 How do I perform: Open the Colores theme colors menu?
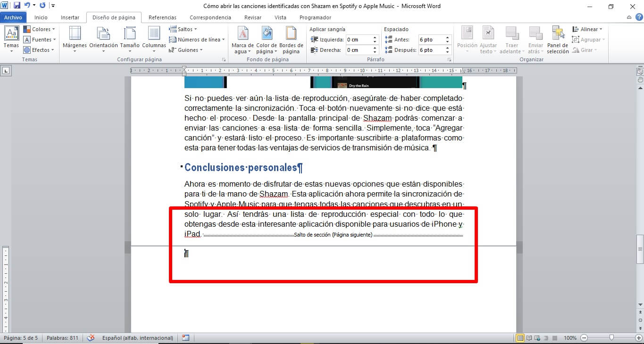click(x=40, y=29)
